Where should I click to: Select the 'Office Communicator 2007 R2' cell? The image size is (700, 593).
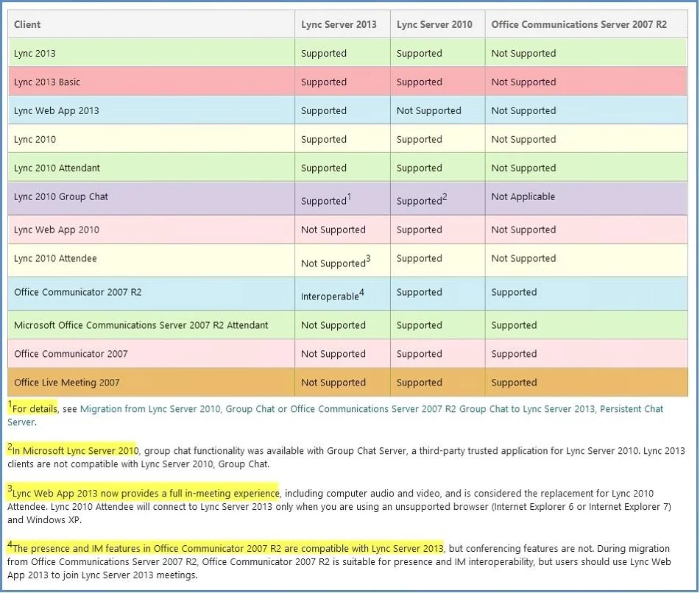coord(151,294)
